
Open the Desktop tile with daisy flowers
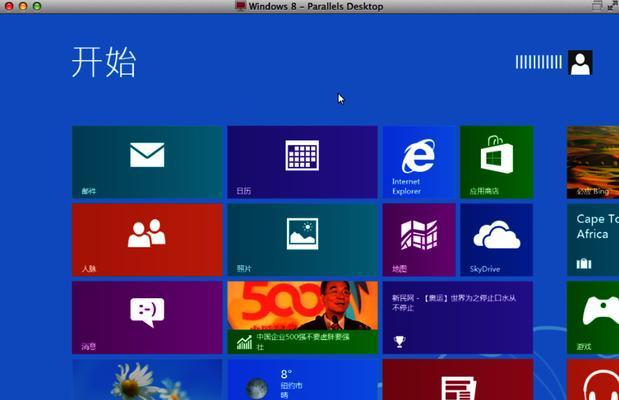tap(147, 379)
